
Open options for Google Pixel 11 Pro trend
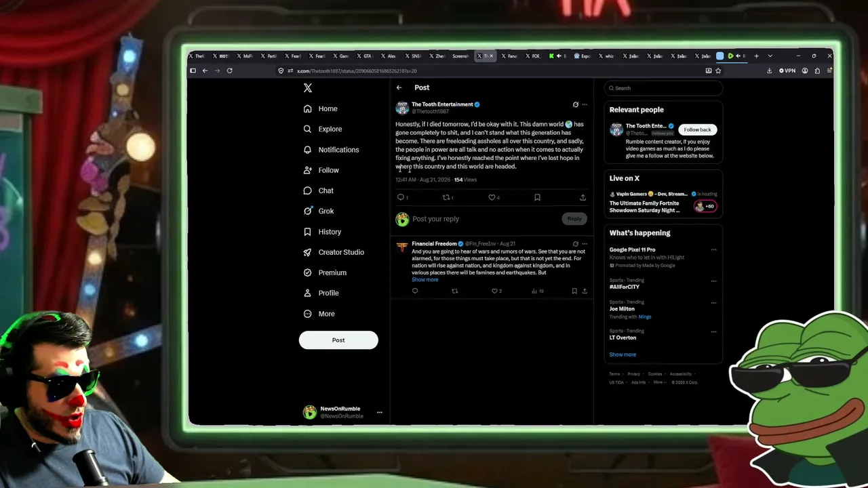(713, 249)
